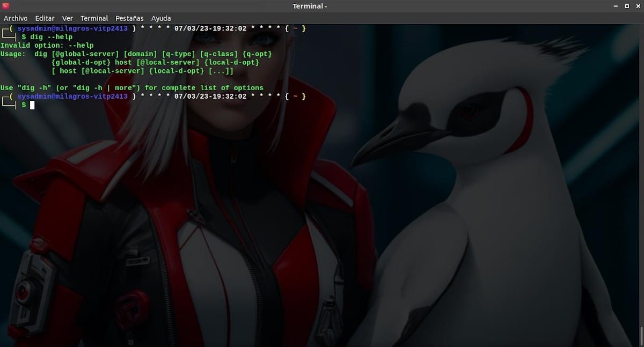644x347 pixels.
Task: Click the second sysadmin@milagros-vitp2413 prompt
Action: [x=72, y=97]
